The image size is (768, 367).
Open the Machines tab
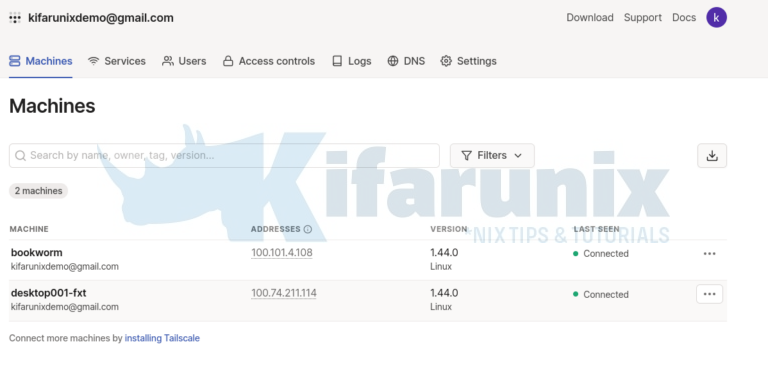pos(41,61)
